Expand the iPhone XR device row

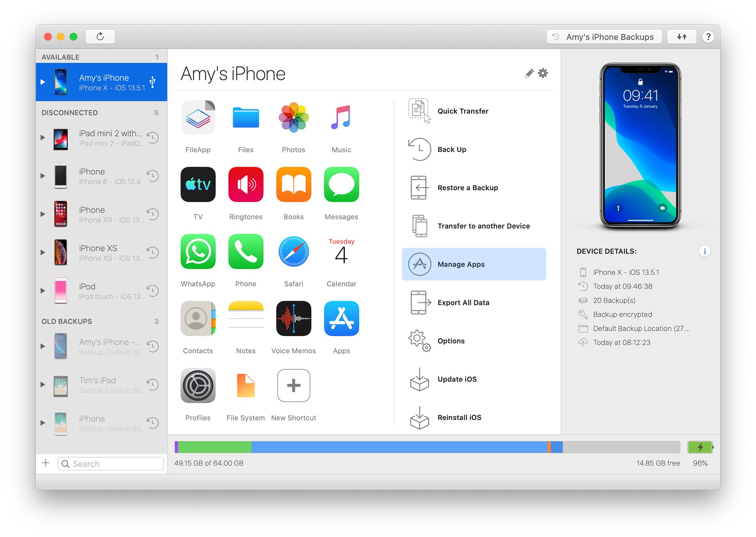[x=43, y=214]
